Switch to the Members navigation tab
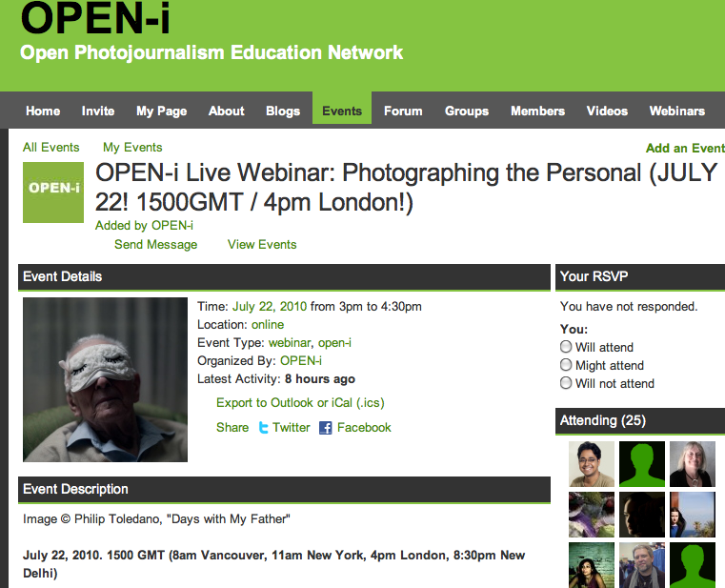Screen dimensions: 725x588 (537, 112)
